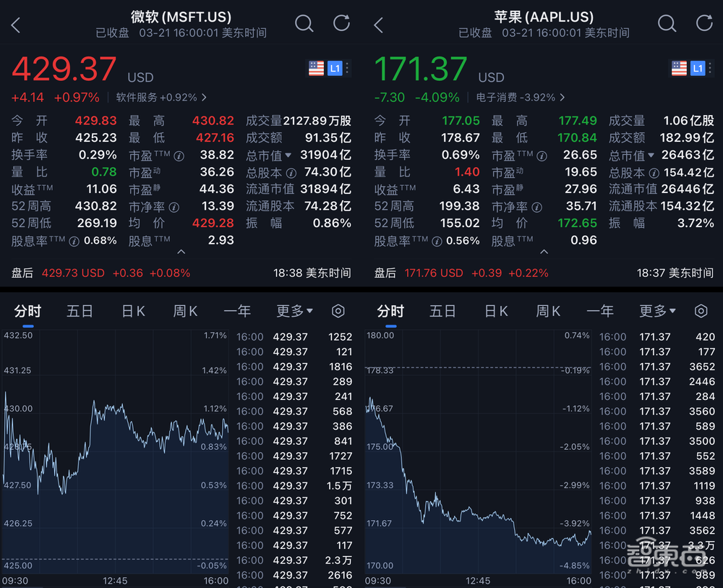Switch Apple chart to 一年 tab
The height and width of the screenshot is (588, 723).
click(600, 311)
